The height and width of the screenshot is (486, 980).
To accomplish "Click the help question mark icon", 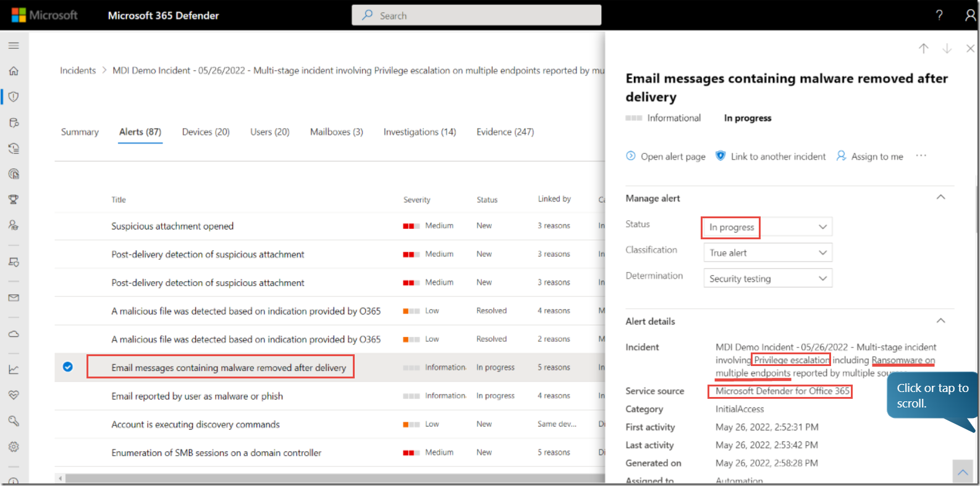I will click(x=939, y=15).
